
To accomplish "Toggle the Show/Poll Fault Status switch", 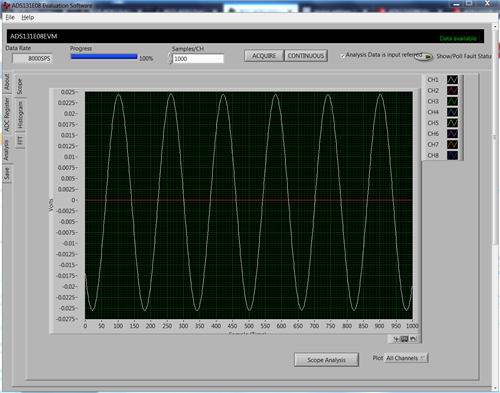I will click(424, 57).
